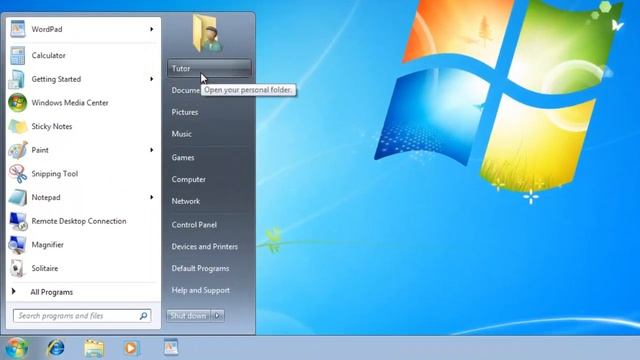Click the Sticky Notes label
Viewport: 640px width, 360px height.
[52, 127]
